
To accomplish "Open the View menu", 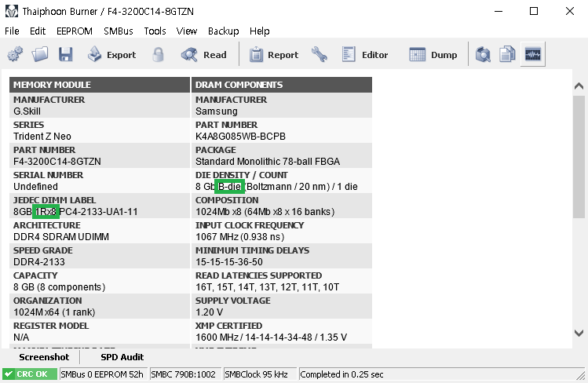I will 186,31.
